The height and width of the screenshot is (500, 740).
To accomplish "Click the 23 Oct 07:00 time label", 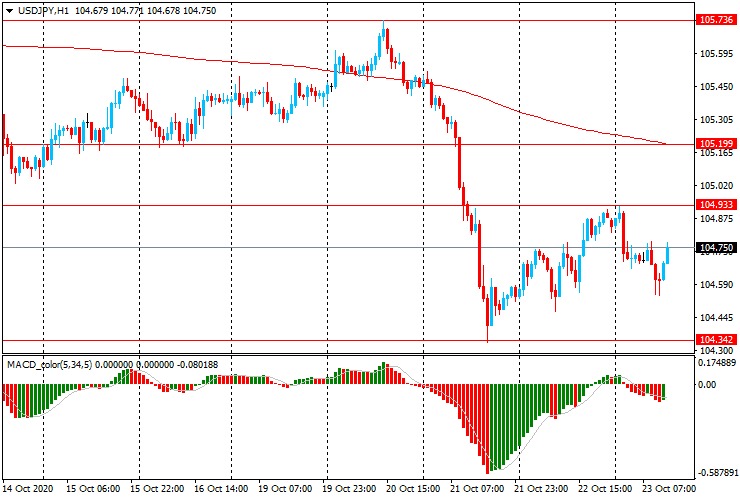I will 669,488.
